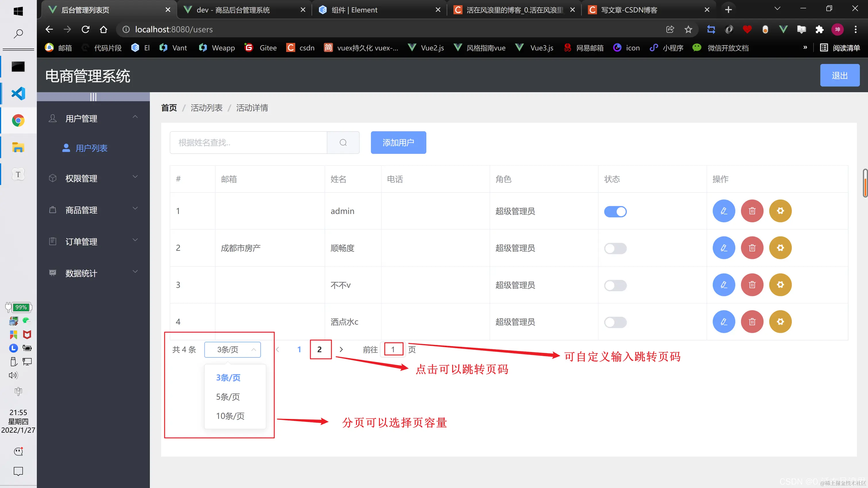The image size is (868, 488).
Task: Reload the page with refresh icon
Action: [x=86, y=30]
